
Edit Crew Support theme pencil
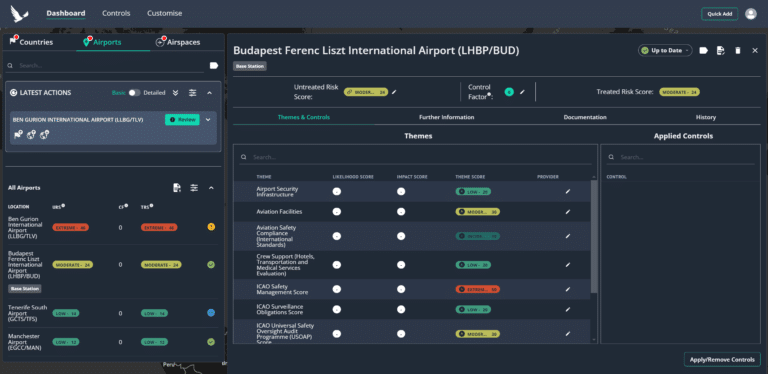click(x=568, y=265)
